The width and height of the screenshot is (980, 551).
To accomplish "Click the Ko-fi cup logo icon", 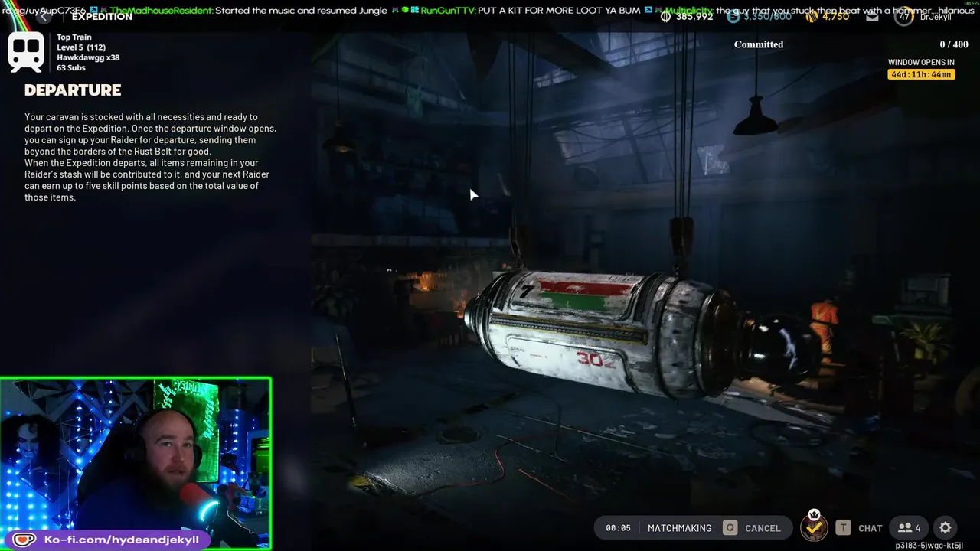I will [x=24, y=540].
